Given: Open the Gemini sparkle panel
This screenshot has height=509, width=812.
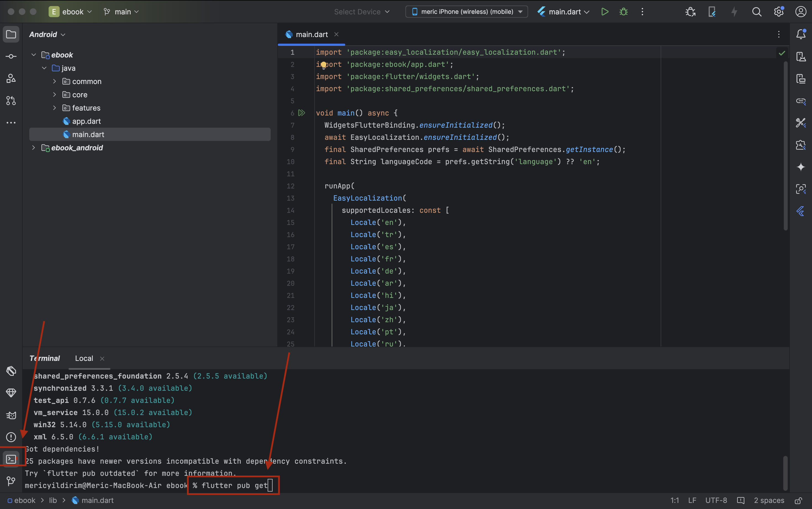Looking at the screenshot, I should (x=801, y=167).
